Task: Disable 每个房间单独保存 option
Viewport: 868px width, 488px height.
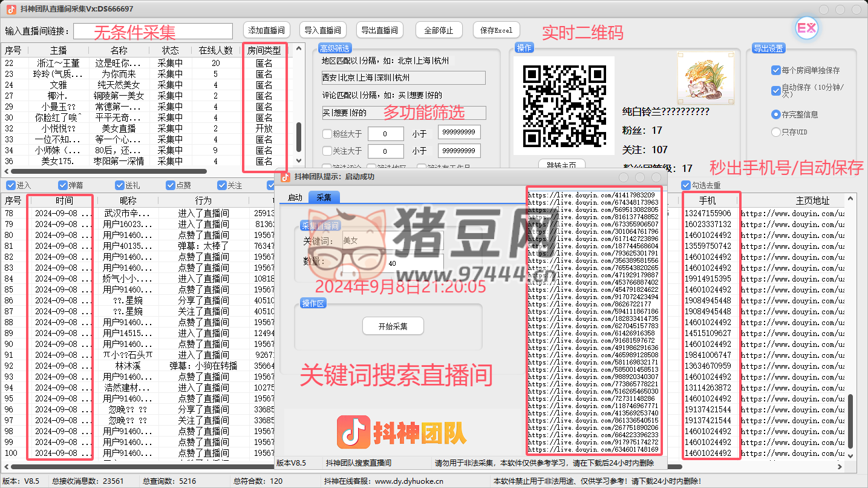Action: 776,70
